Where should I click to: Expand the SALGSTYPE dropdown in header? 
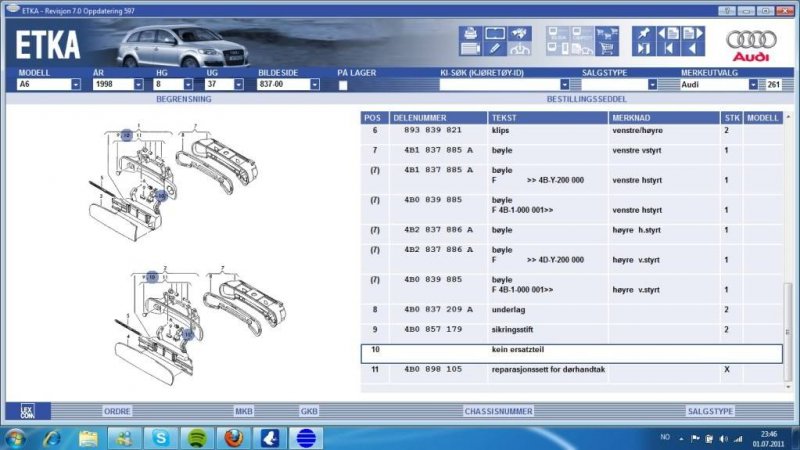pos(652,85)
